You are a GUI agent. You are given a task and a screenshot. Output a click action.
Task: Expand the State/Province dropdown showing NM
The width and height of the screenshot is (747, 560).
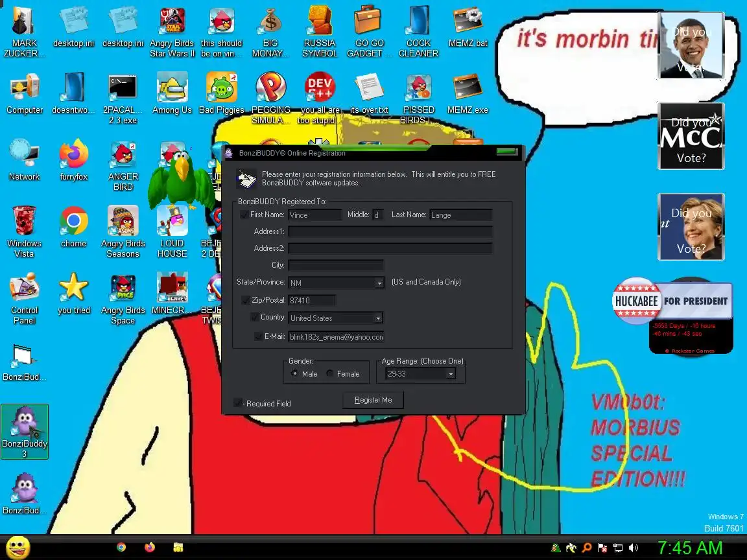pyautogui.click(x=379, y=283)
